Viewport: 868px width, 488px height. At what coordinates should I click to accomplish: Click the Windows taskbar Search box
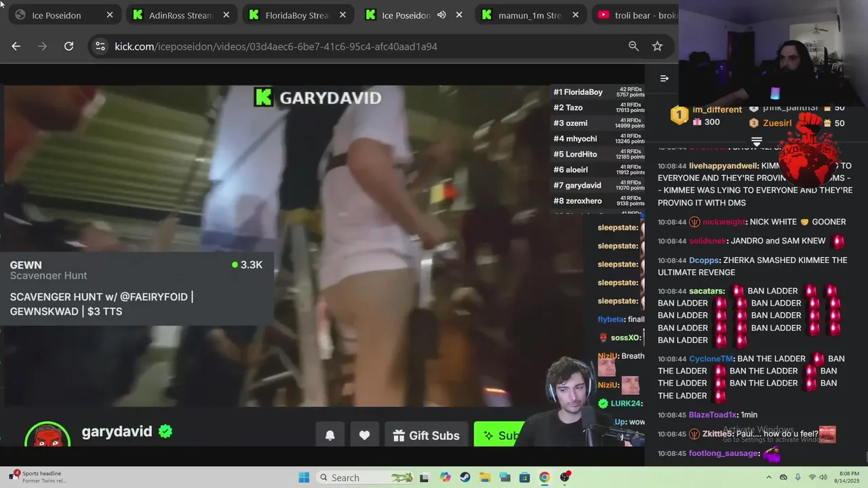pos(366,477)
